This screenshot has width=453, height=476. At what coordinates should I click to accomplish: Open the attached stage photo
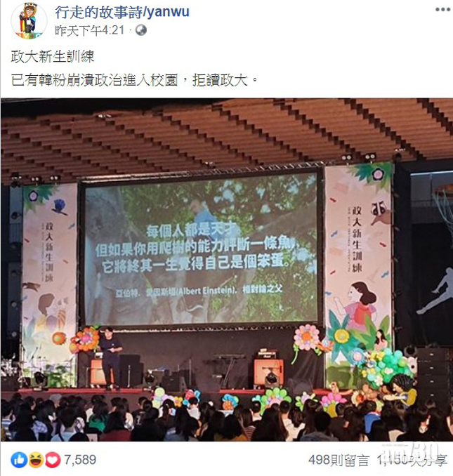coord(226,270)
